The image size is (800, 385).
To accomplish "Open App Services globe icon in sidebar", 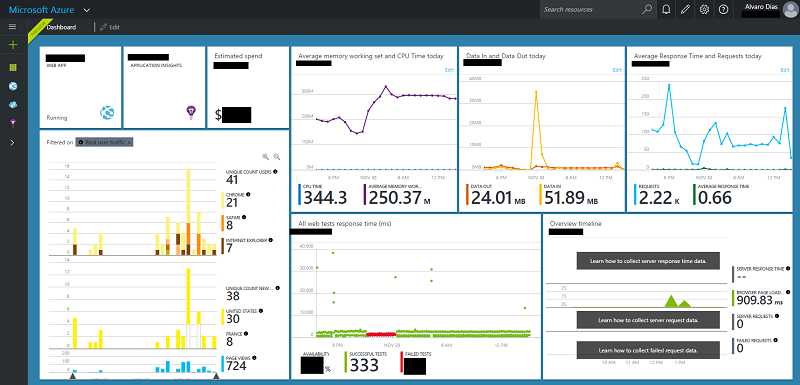I will (x=13, y=86).
